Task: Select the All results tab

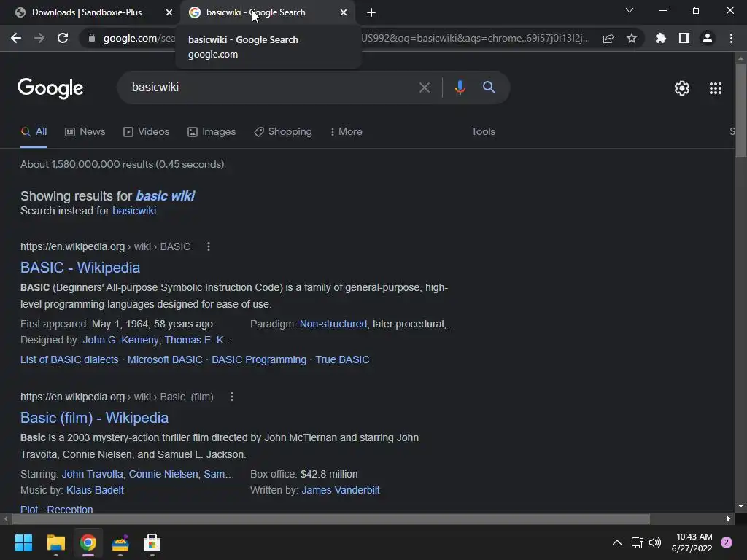Action: point(34,132)
